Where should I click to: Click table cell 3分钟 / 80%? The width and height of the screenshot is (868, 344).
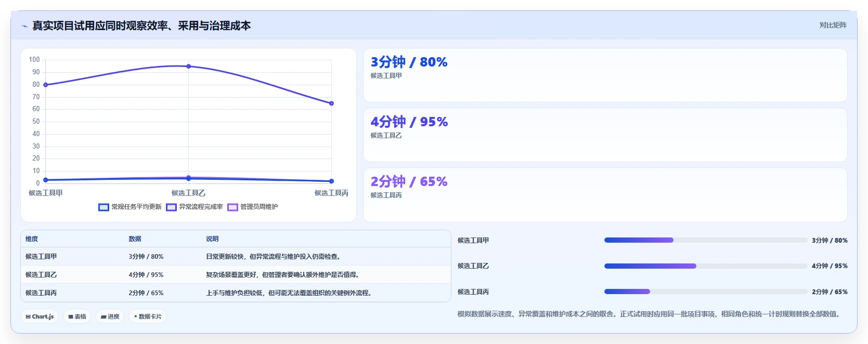pos(146,257)
